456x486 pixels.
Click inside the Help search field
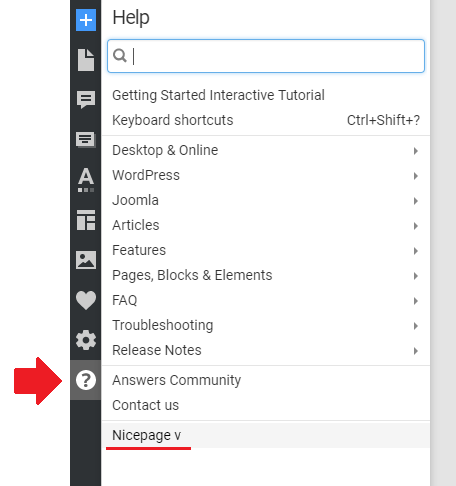click(x=266, y=56)
